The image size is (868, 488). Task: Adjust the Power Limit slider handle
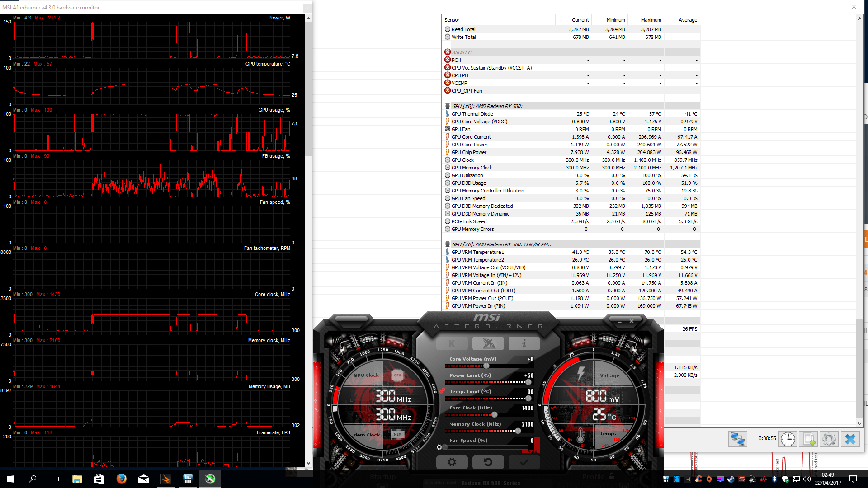coord(528,382)
